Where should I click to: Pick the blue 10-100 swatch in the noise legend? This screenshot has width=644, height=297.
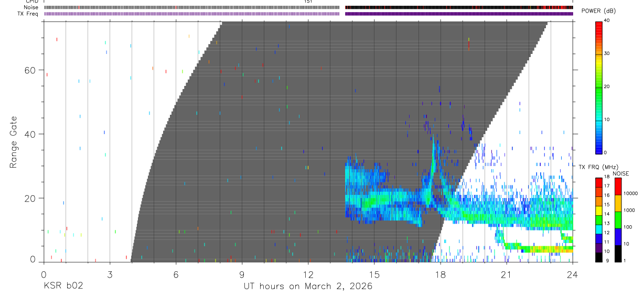[x=618, y=236]
